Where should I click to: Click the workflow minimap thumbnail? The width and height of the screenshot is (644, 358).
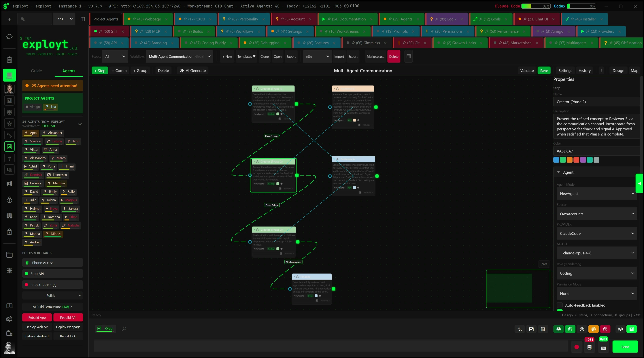[518, 289]
